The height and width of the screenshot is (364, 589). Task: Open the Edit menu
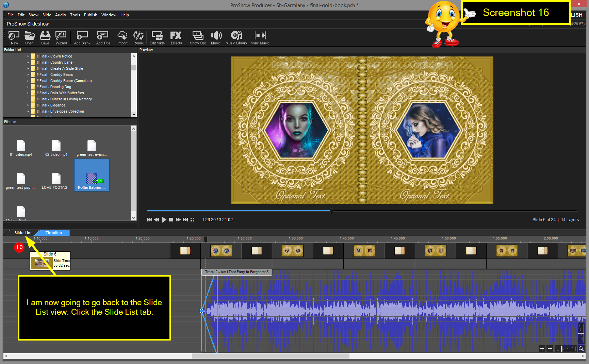tap(21, 15)
